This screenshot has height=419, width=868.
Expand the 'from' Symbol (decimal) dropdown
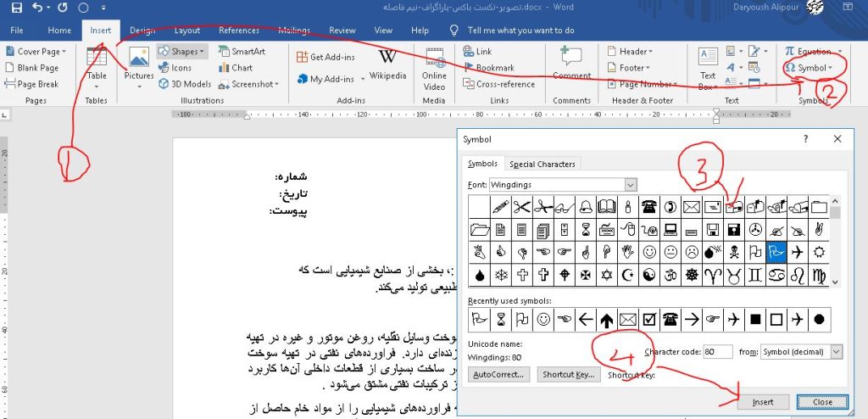(836, 350)
